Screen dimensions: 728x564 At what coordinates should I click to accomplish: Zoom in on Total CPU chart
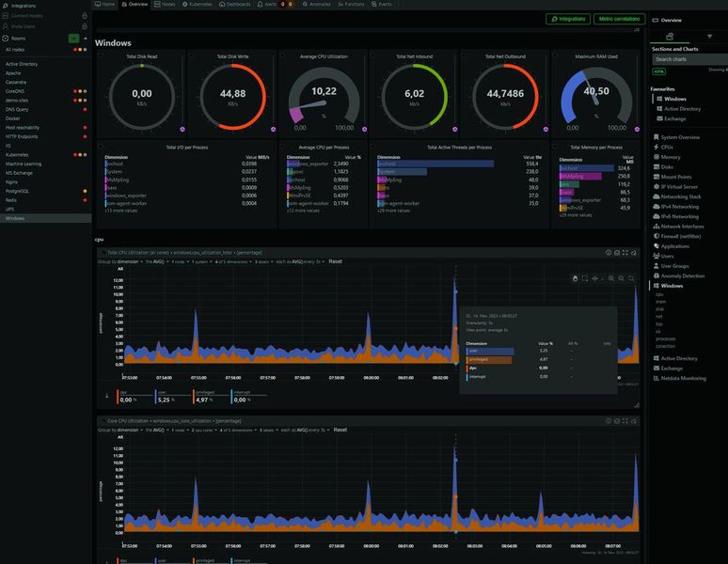click(x=611, y=278)
